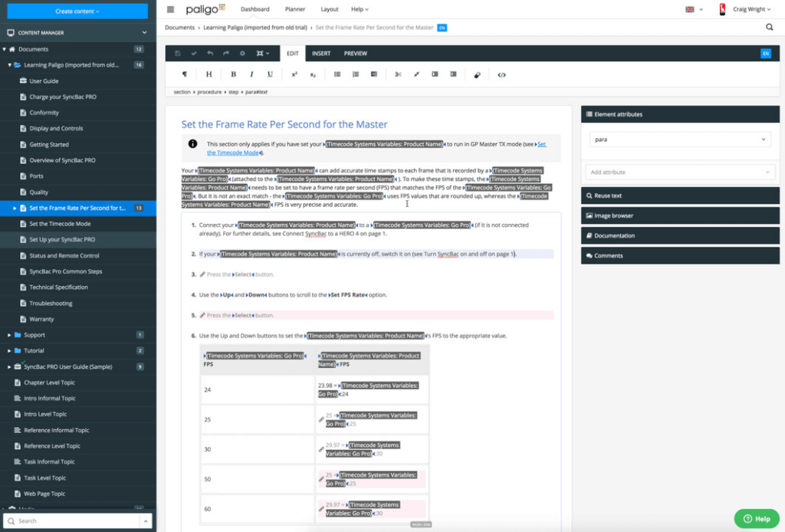Click the outdent icon in toolbar
The height and width of the screenshot is (532, 785).
click(x=453, y=74)
